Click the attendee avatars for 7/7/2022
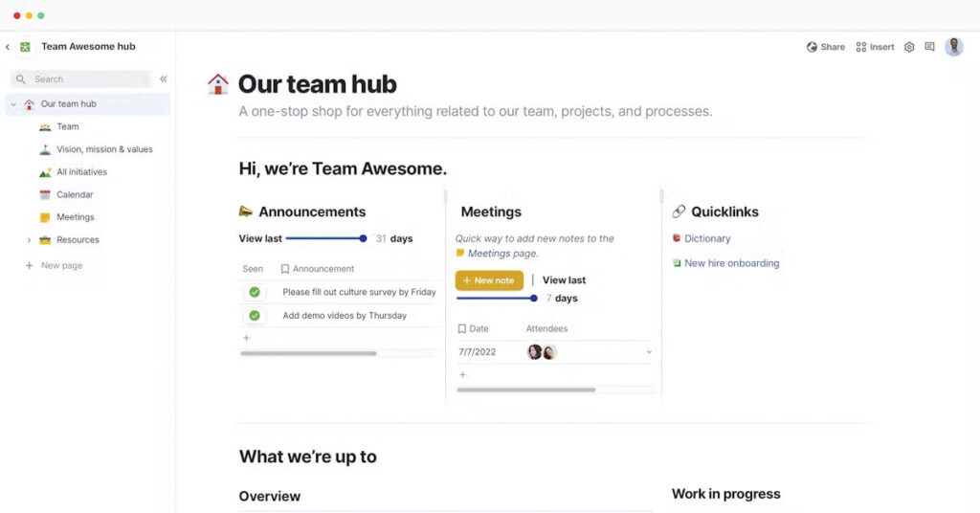Screen dimensions: 980x513 (542, 352)
